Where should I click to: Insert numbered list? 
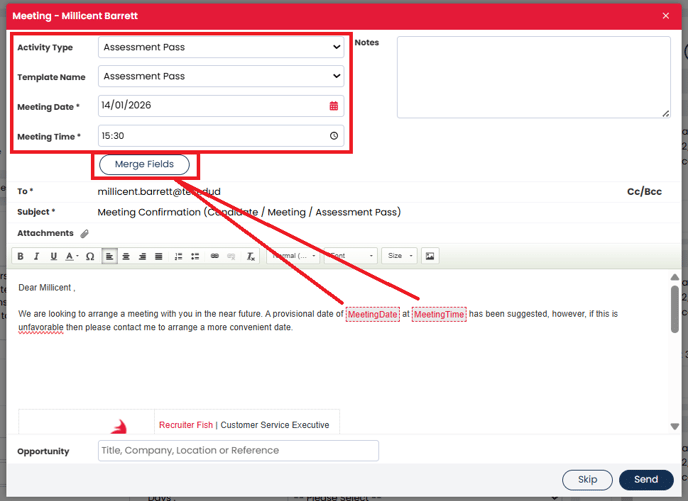point(178,256)
